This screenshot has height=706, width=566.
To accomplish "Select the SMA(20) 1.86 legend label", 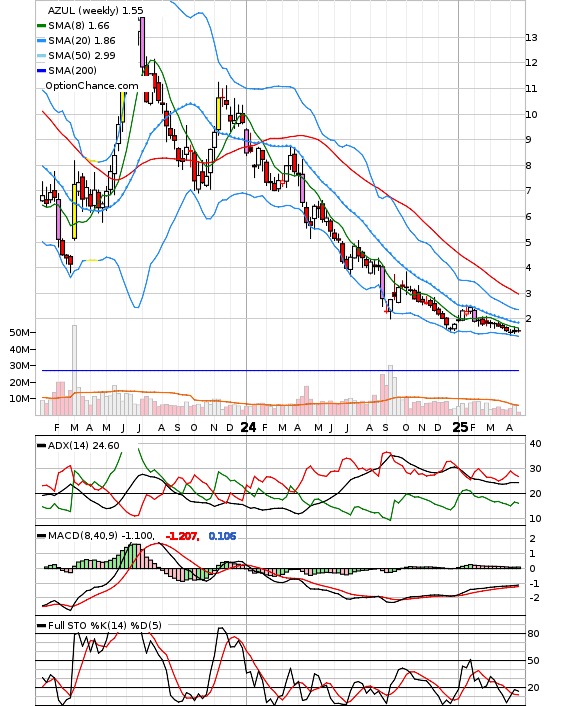I will pyautogui.click(x=82, y=41).
